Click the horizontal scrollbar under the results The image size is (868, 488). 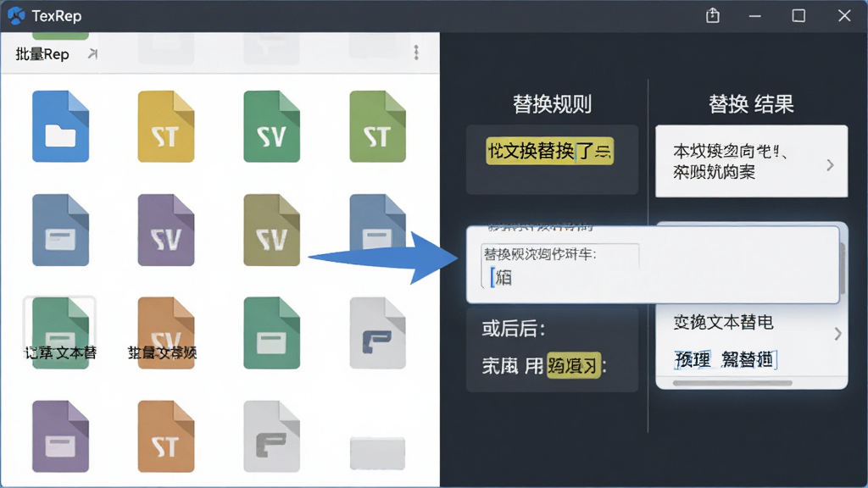click(732, 383)
